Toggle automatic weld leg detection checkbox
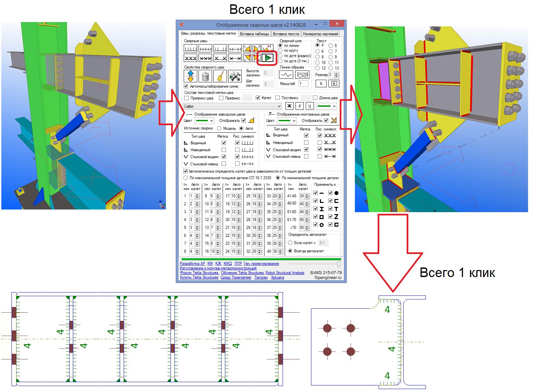The height and width of the screenshot is (392, 533). (186, 171)
